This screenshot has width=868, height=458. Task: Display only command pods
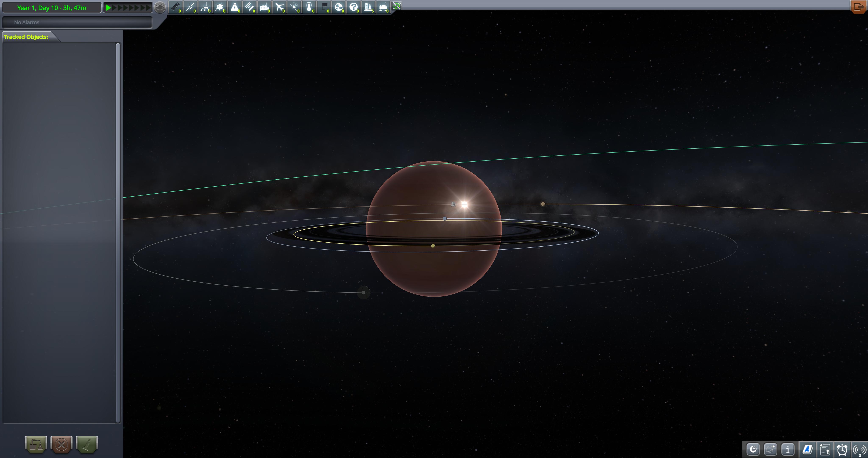click(x=235, y=7)
